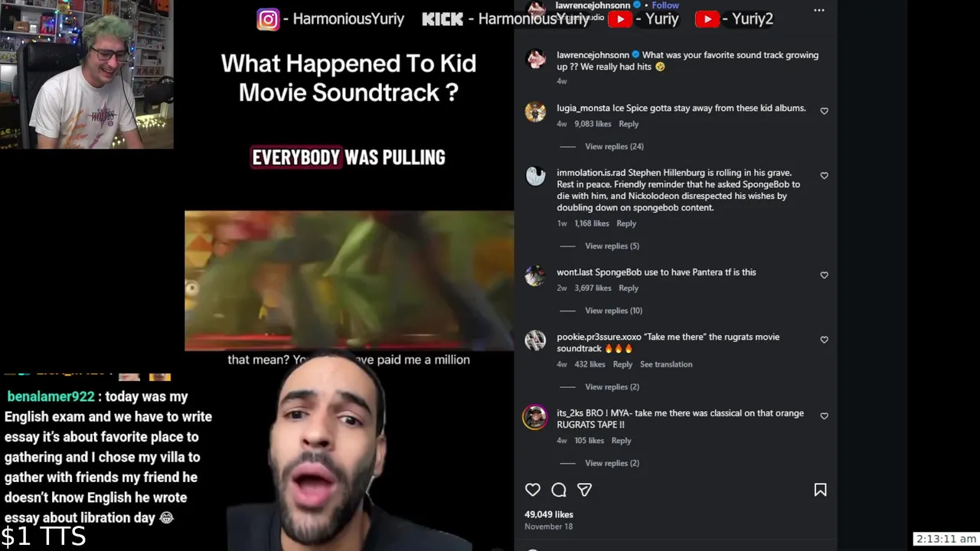Image resolution: width=980 pixels, height=551 pixels.
Task: Click the reel video frame
Action: [349, 281]
